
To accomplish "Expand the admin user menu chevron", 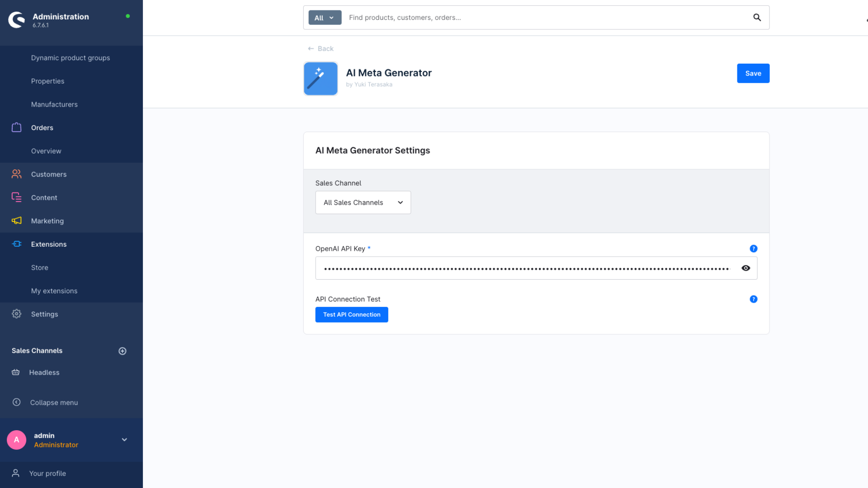I will (124, 440).
